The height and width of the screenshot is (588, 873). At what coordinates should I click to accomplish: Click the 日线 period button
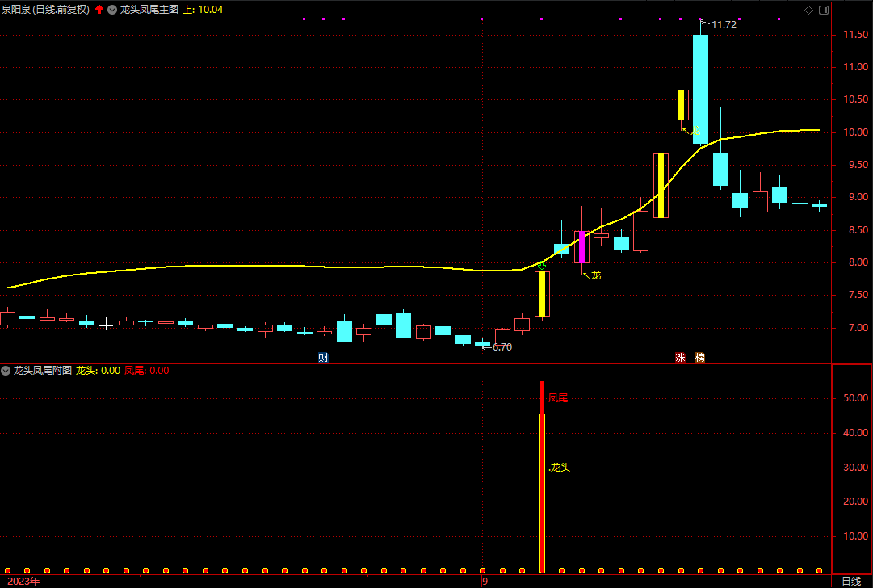pos(851,582)
